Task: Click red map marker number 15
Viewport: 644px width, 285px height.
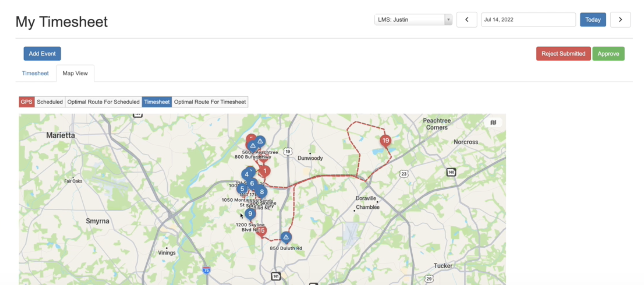Action: (261, 230)
